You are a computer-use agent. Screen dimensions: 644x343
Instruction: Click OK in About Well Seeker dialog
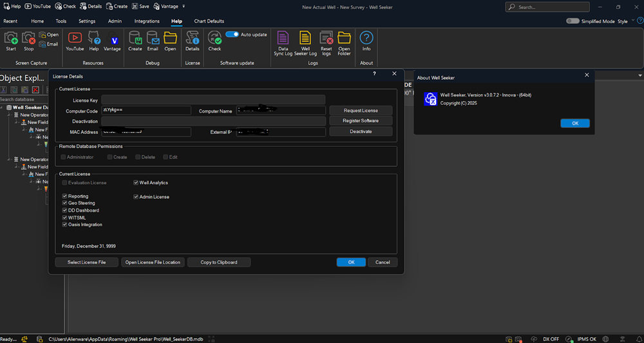tap(575, 123)
